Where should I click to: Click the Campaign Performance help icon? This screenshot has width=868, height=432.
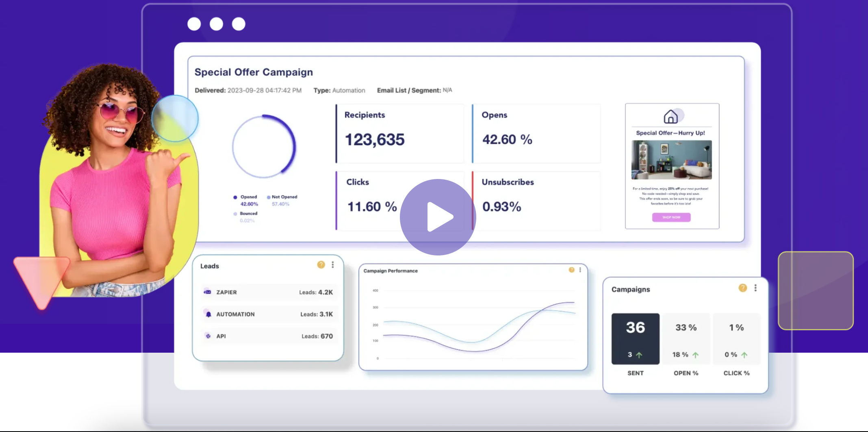[x=571, y=270]
